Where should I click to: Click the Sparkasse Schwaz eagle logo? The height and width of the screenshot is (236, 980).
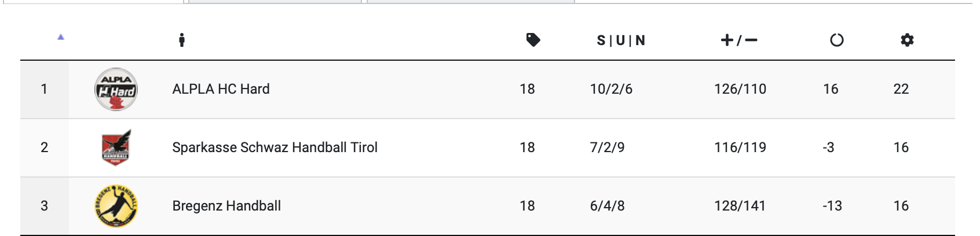point(116,147)
